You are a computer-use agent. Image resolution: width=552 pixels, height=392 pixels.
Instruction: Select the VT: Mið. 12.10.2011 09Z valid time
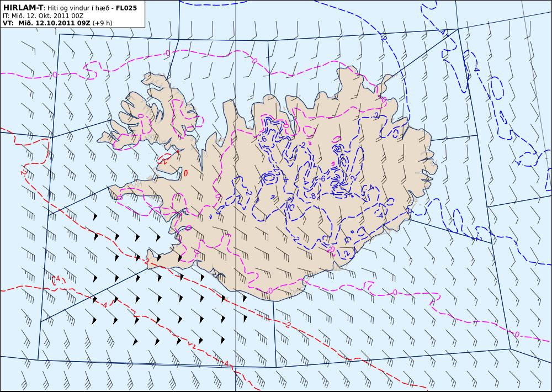pos(46,23)
